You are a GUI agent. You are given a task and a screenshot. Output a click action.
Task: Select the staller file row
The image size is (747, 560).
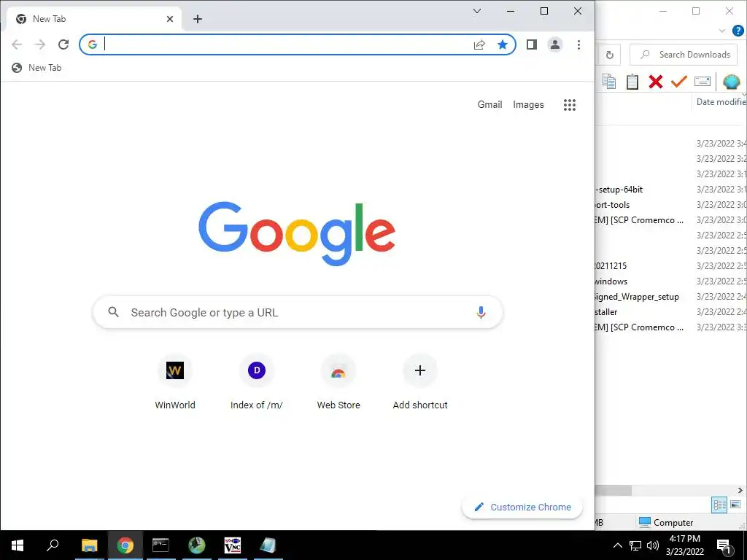[x=671, y=312]
